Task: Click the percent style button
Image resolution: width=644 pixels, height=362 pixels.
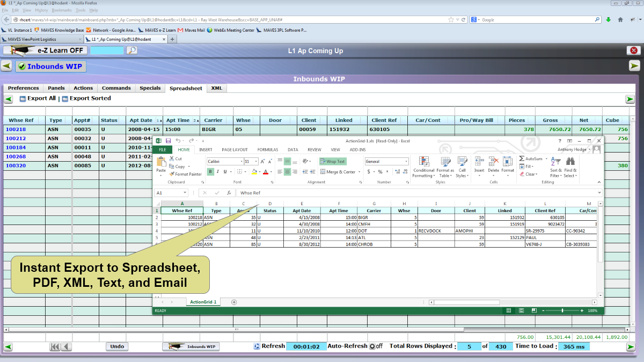Action: 380,172
